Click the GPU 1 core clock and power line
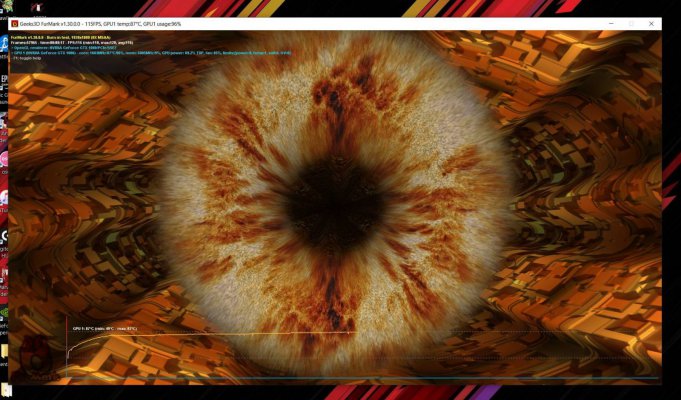Screen dimensions: 681x400 point(151,53)
